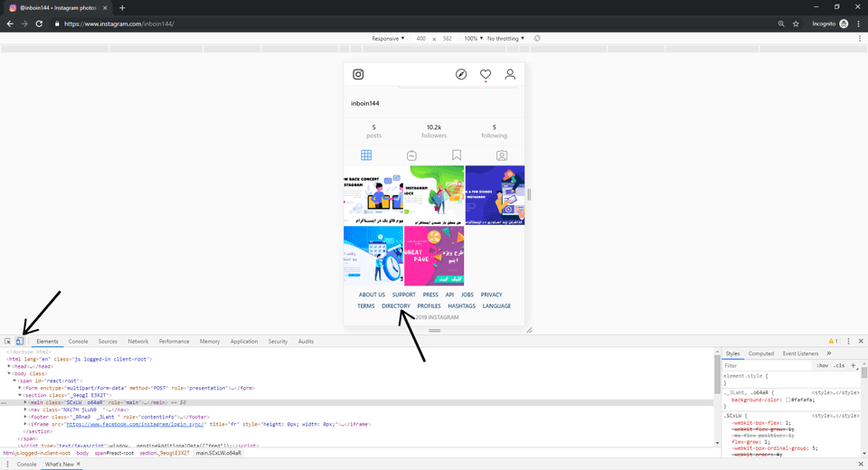Viewport: 868px width, 470px height.
Task: Switch to the Computed styles tab
Action: pyautogui.click(x=760, y=353)
